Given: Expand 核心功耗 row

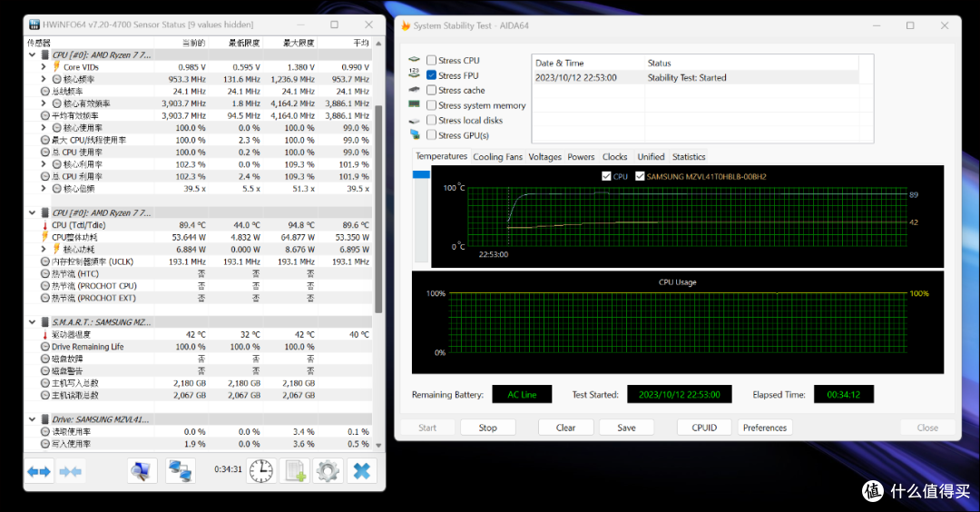Looking at the screenshot, I should (44, 249).
